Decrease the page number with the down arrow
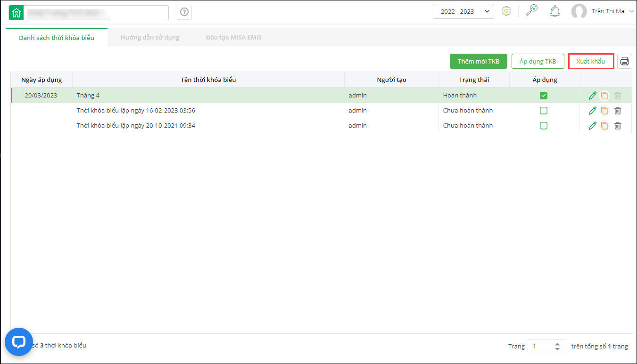This screenshot has height=364, width=637. point(557,349)
